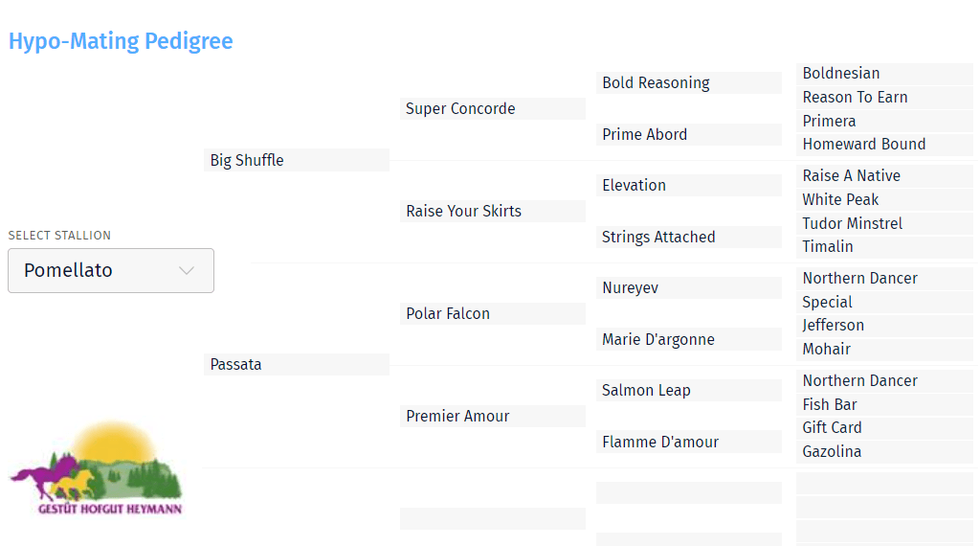The width and height of the screenshot is (980, 546).
Task: Click the dropdown chevron arrow icon
Action: tap(187, 270)
